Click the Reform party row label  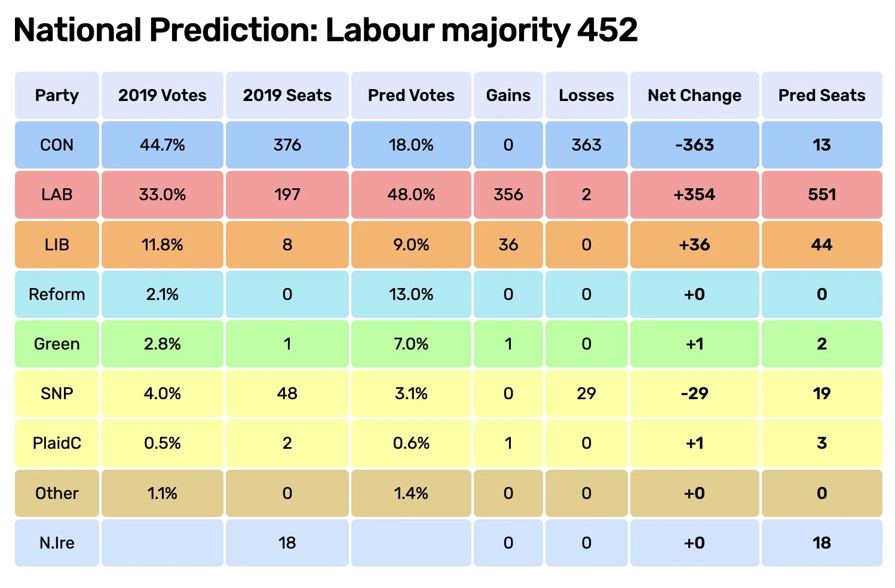57,294
